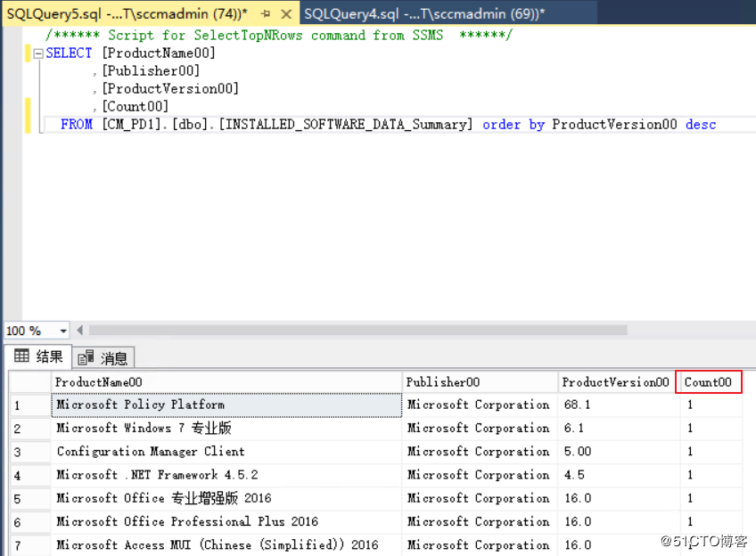756x556 pixels.
Task: Select the Microsoft Policy Platform cell
Action: pyautogui.click(x=226, y=405)
